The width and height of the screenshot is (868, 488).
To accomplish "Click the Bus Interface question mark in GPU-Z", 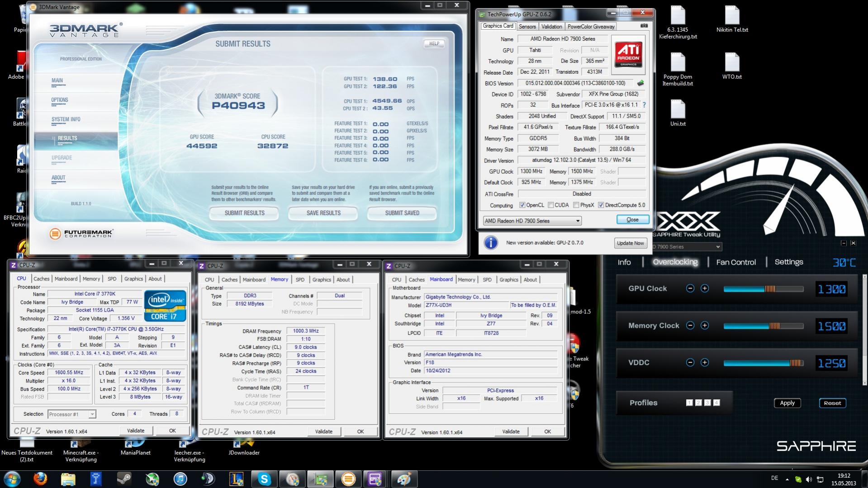I will 644,105.
